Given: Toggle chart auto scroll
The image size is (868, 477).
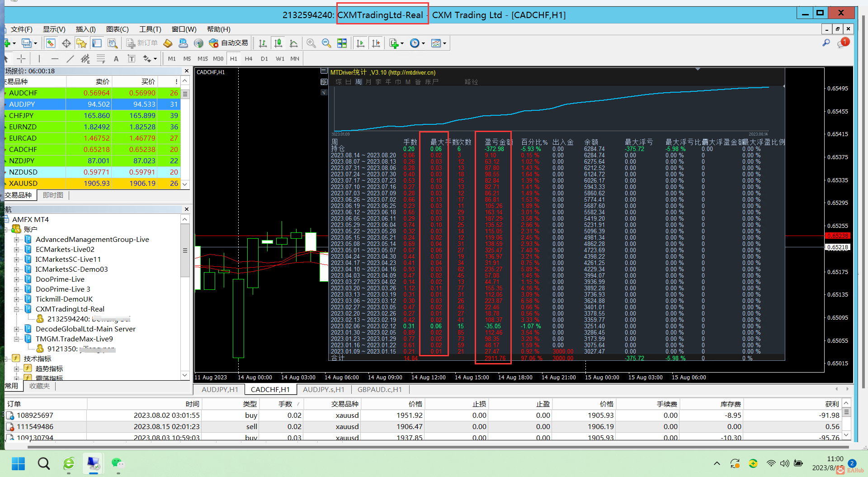Looking at the screenshot, I should click(x=360, y=43).
